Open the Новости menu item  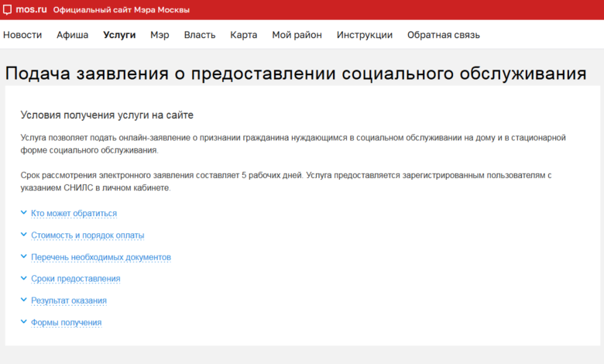[22, 35]
